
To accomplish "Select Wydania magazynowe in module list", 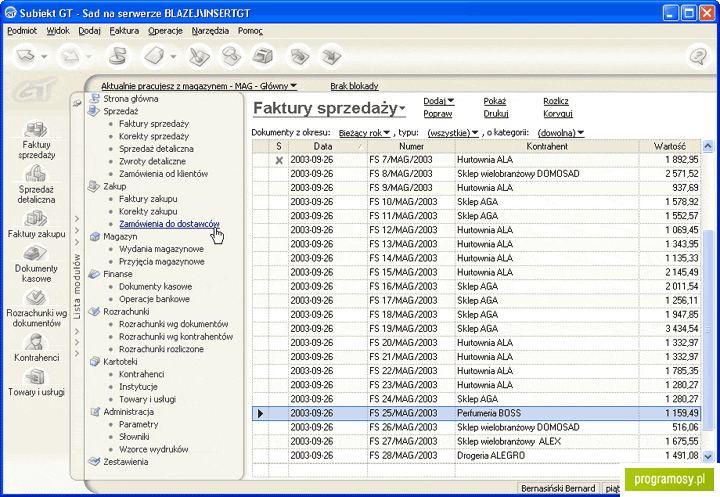I will 161,249.
